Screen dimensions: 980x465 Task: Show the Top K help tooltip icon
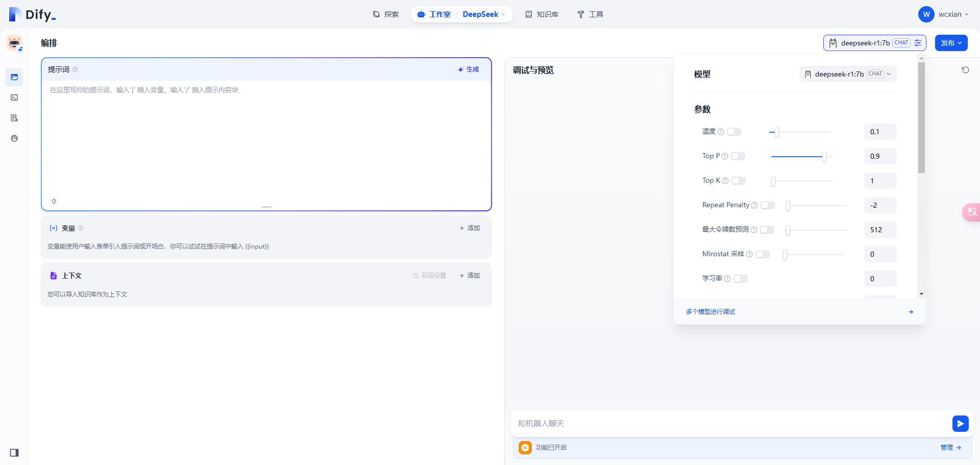pos(725,181)
